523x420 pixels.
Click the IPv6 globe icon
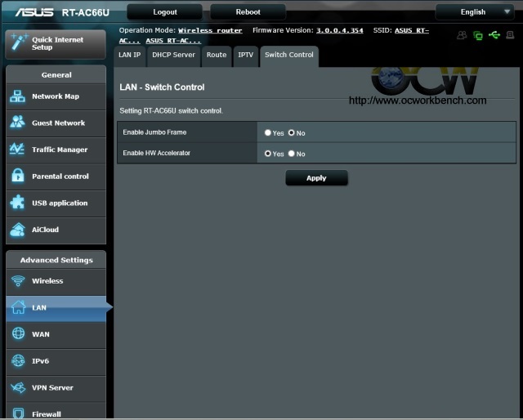click(18, 360)
